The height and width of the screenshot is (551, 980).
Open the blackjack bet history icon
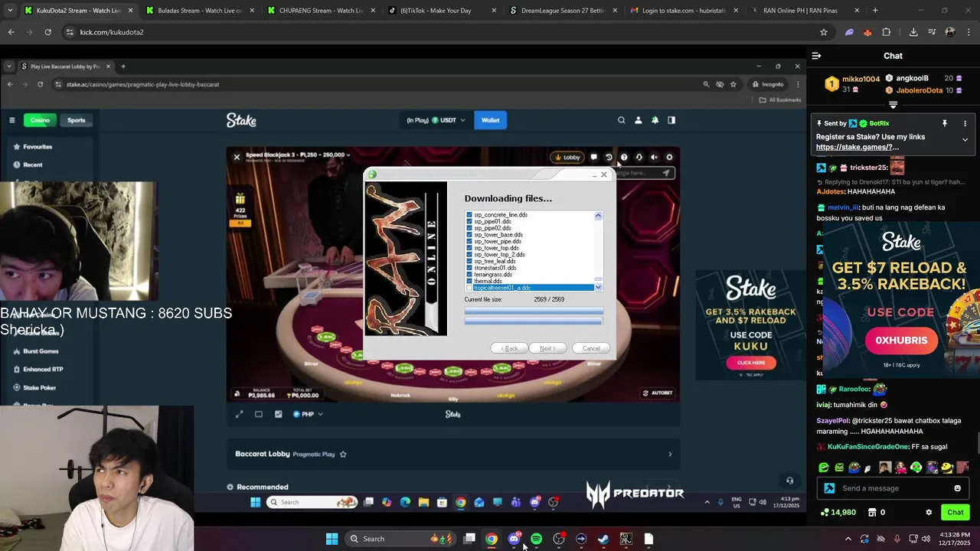609,157
